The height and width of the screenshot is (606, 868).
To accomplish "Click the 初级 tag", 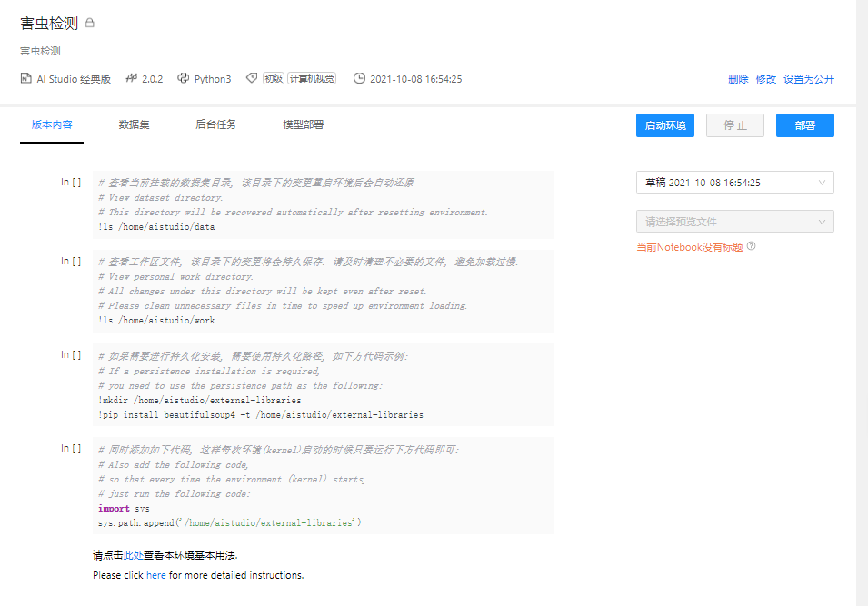I will point(274,78).
